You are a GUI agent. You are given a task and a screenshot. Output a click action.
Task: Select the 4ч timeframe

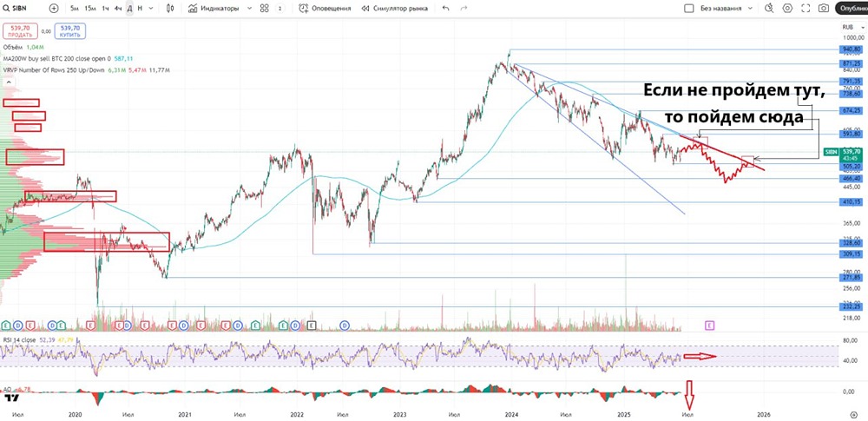pyautogui.click(x=118, y=9)
